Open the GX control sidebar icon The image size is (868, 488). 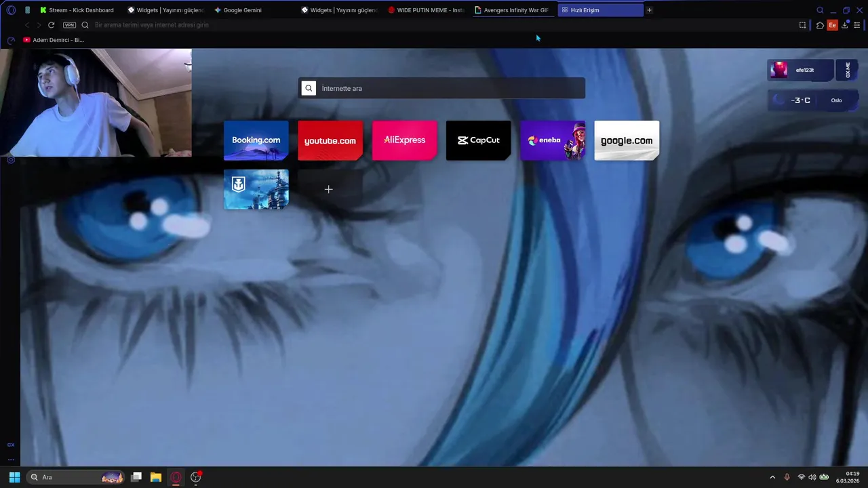(x=11, y=445)
